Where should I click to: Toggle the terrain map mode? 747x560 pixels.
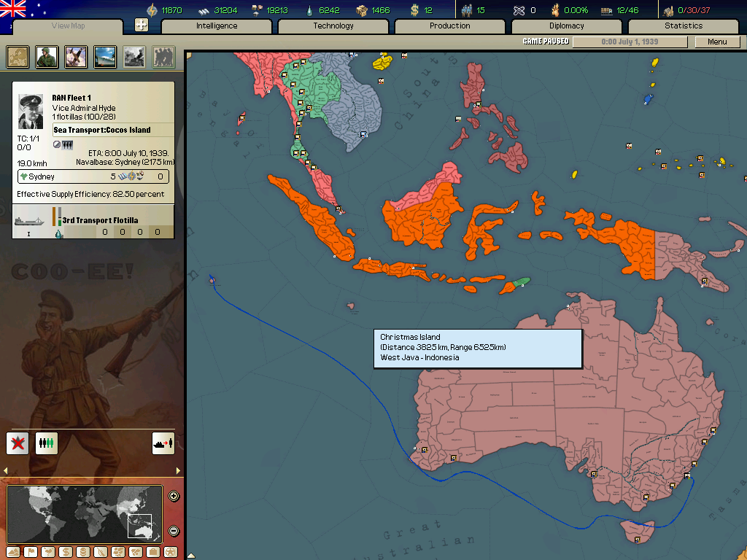tap(12, 552)
